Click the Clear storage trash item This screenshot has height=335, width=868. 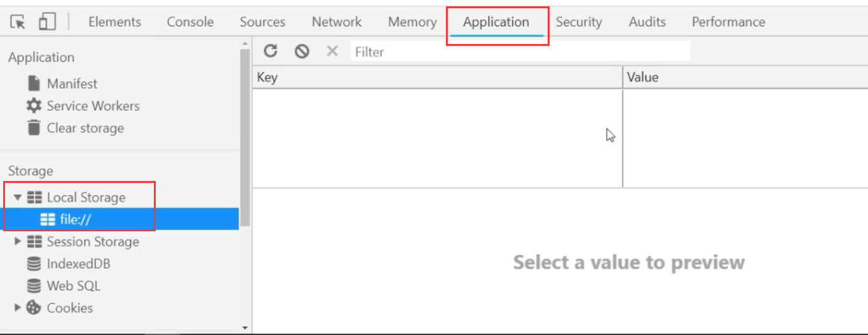[x=85, y=128]
